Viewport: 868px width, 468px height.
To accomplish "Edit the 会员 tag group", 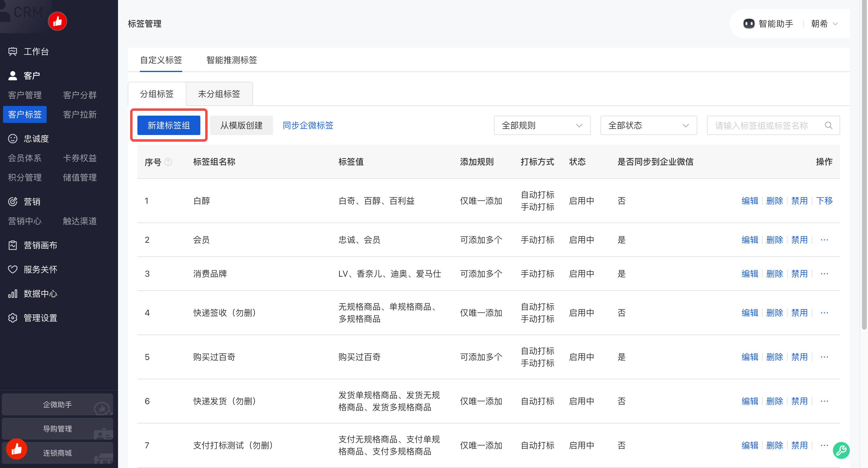I will pyautogui.click(x=750, y=240).
